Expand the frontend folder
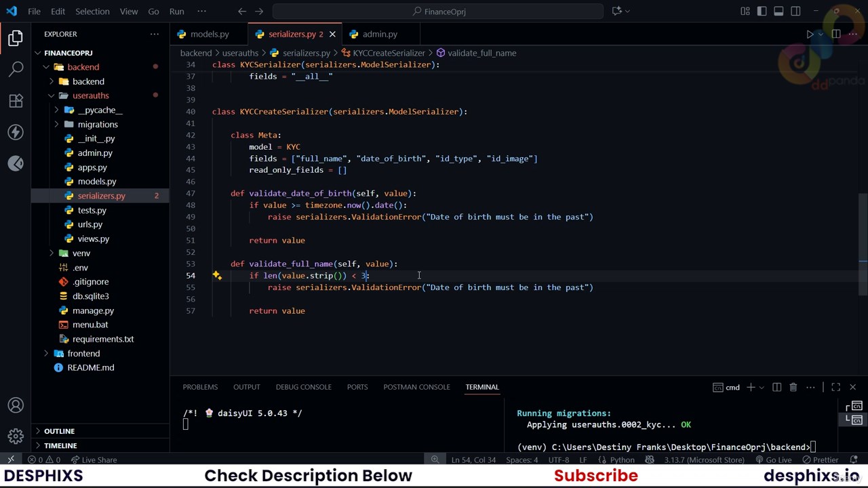 click(x=46, y=353)
